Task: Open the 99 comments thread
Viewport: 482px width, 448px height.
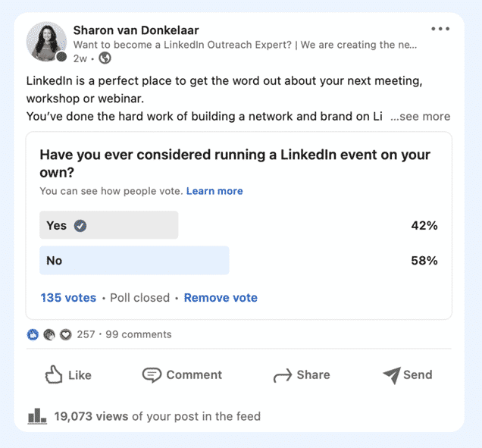Action: click(x=139, y=334)
